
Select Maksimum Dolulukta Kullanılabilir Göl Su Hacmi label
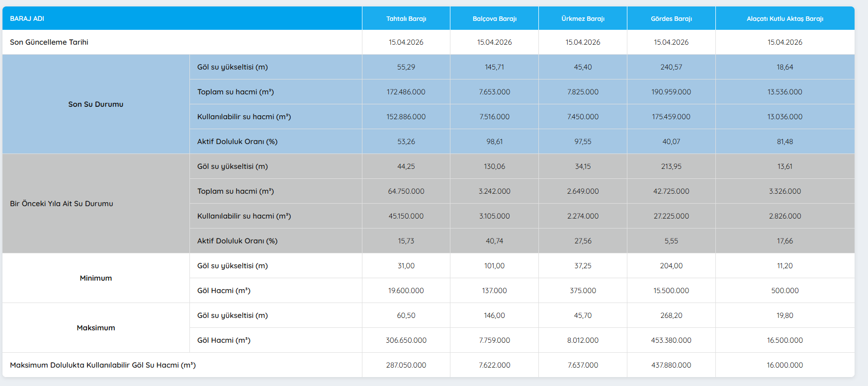pyautogui.click(x=103, y=365)
